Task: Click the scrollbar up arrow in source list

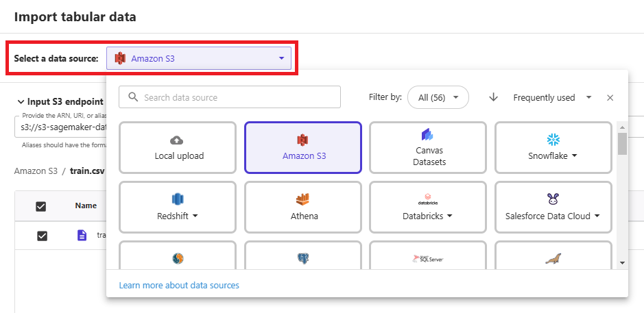Action: (x=622, y=127)
